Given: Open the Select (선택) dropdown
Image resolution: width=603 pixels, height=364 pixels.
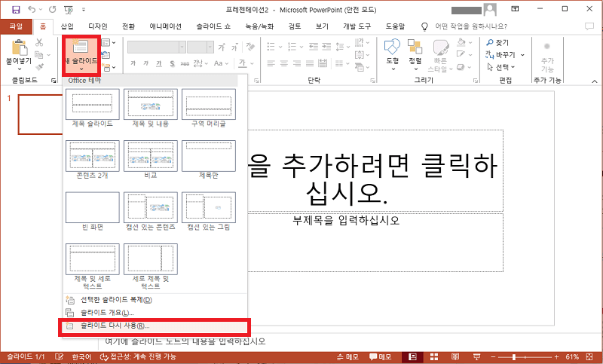Looking at the screenshot, I should click(x=501, y=67).
